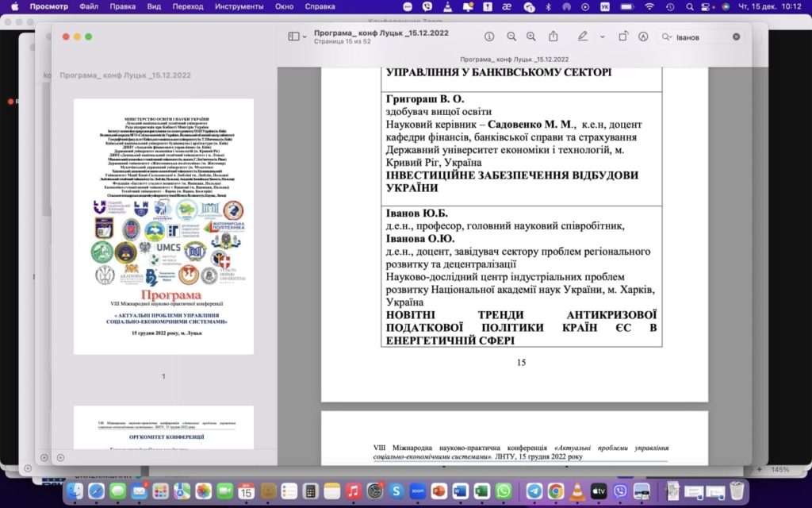Screen dimensions: 812x508
Task: Share the document via share icon
Action: (x=553, y=37)
